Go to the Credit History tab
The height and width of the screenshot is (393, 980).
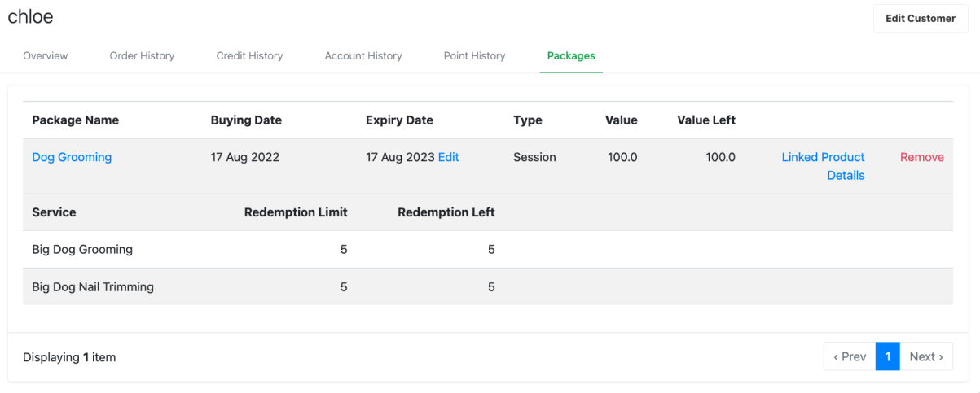coord(249,56)
